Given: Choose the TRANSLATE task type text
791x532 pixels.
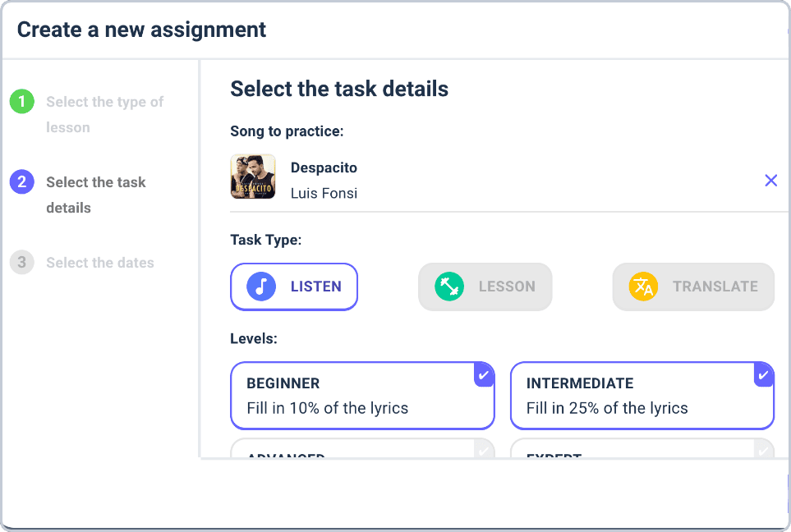Looking at the screenshot, I should tap(715, 287).
